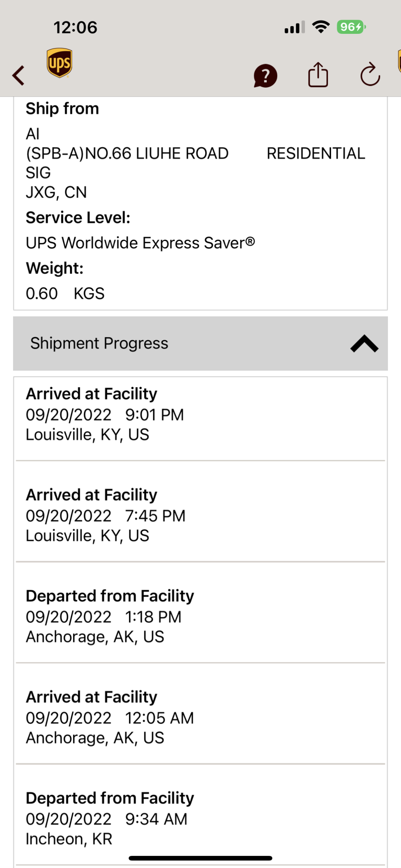Tap the UPS Worldwide Express Saver text
This screenshot has height=868, width=401.
pyautogui.click(x=140, y=243)
